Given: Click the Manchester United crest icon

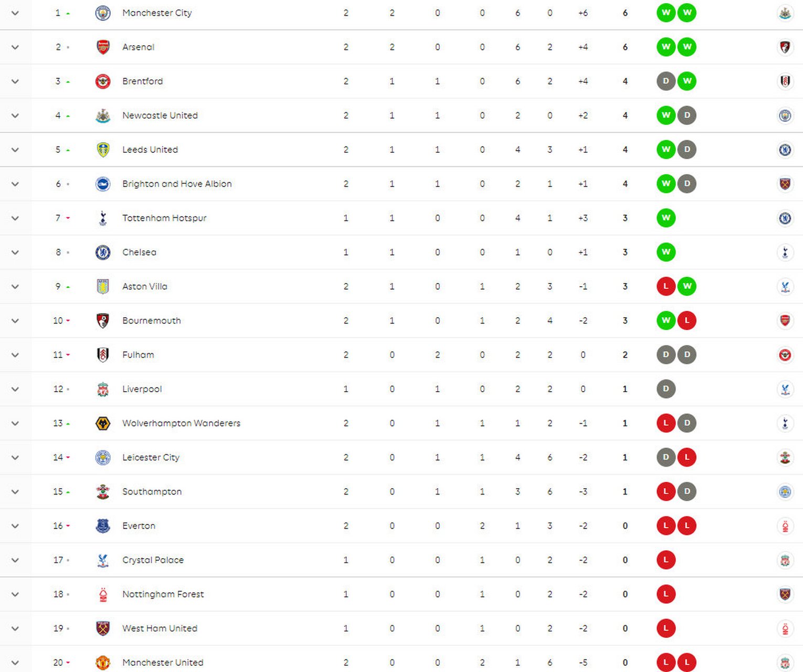Looking at the screenshot, I should coord(103,663).
